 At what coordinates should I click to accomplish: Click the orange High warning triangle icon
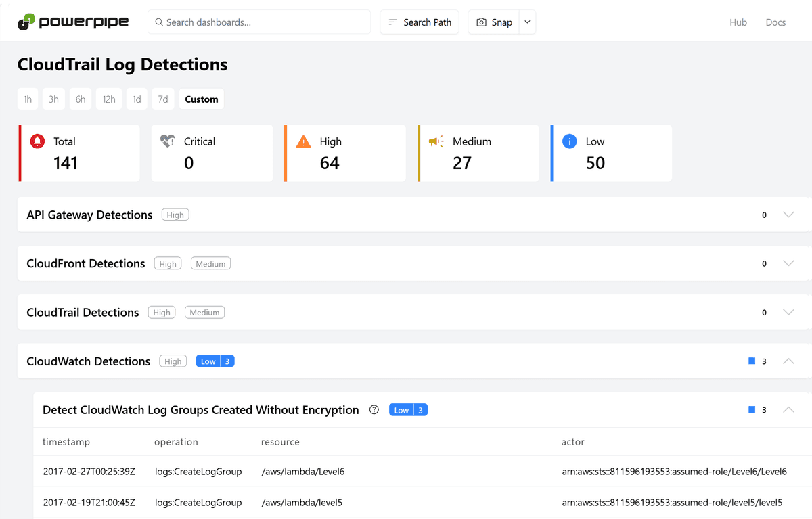tap(304, 141)
